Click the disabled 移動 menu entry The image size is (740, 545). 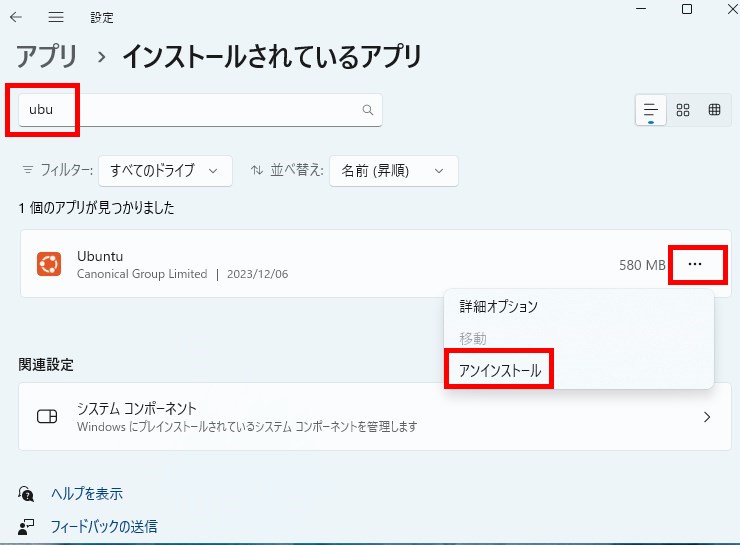click(x=473, y=338)
